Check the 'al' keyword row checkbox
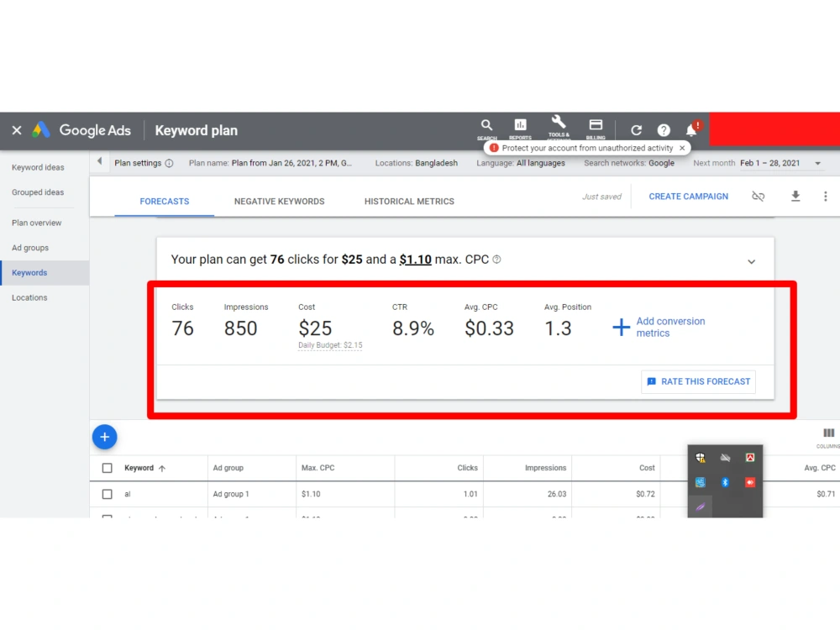Screen dimensions: 840x630 click(x=108, y=494)
